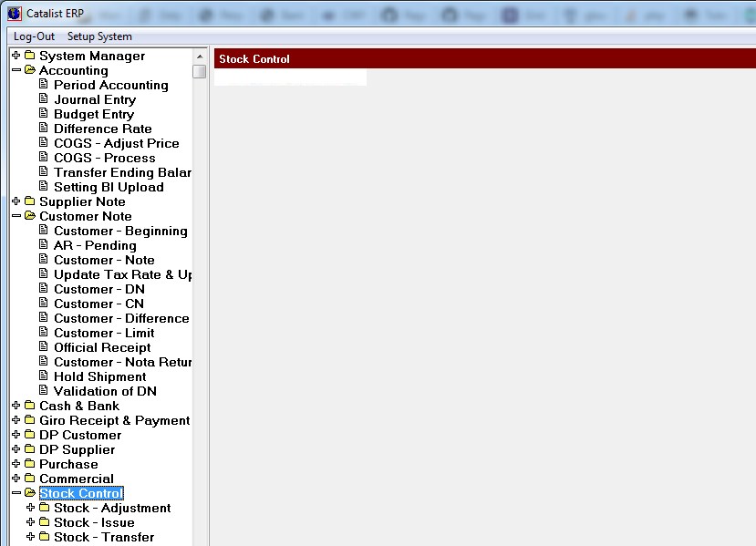The width and height of the screenshot is (756, 546).
Task: Click the folder icon beside Purchase
Action: pos(29,464)
